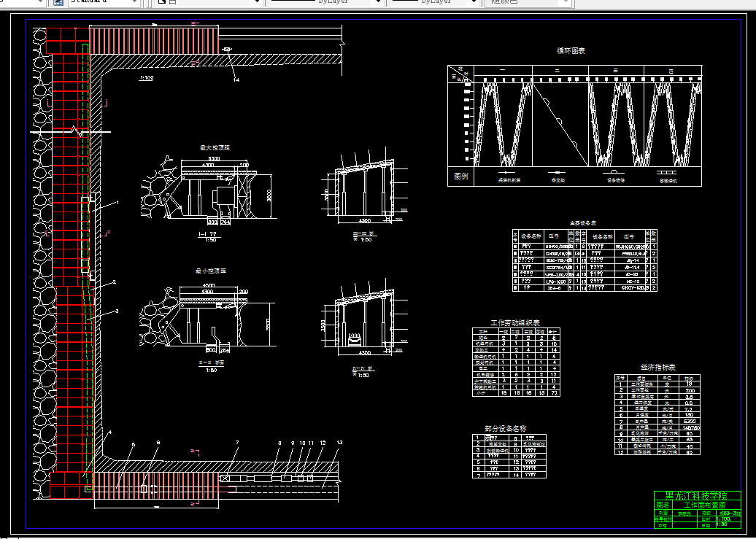Select callout 14 near the upper roadway
The width and height of the screenshot is (756, 539).
point(236,80)
